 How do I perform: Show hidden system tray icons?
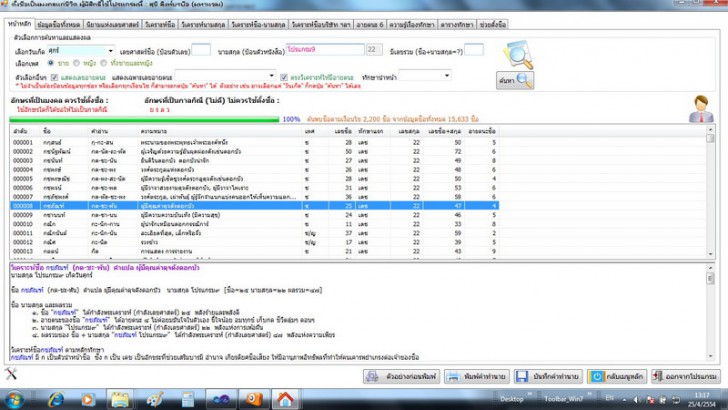(624, 400)
